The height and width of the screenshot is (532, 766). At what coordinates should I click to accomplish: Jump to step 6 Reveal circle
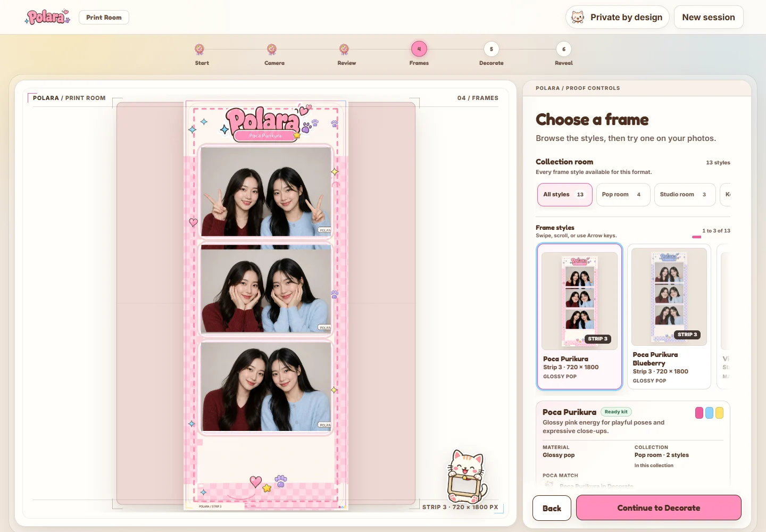[564, 49]
